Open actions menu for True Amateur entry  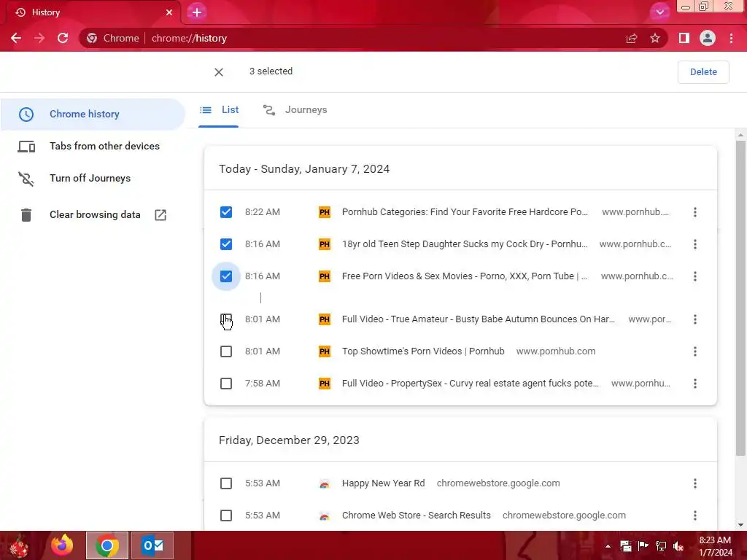(695, 319)
